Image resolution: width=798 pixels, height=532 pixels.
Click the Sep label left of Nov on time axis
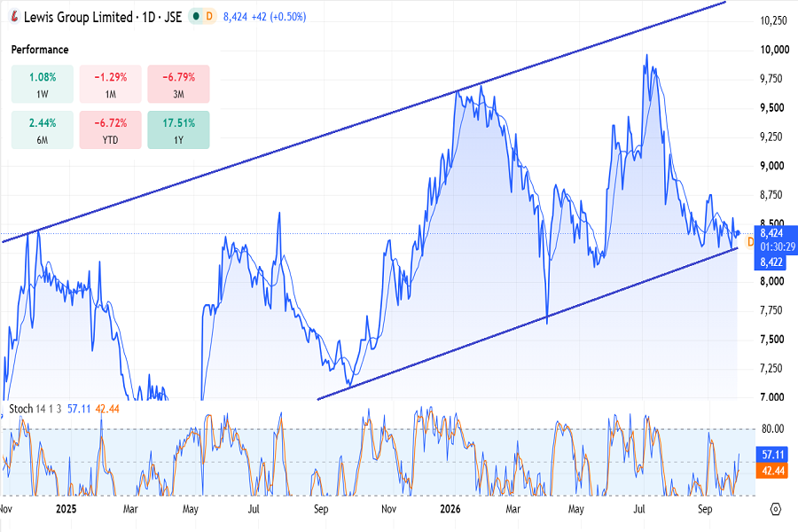coord(321,509)
